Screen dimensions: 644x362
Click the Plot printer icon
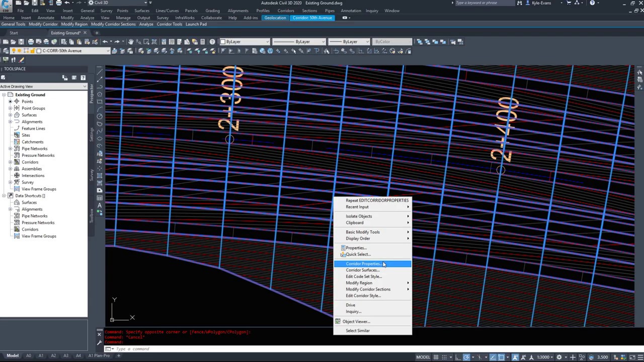point(31,42)
